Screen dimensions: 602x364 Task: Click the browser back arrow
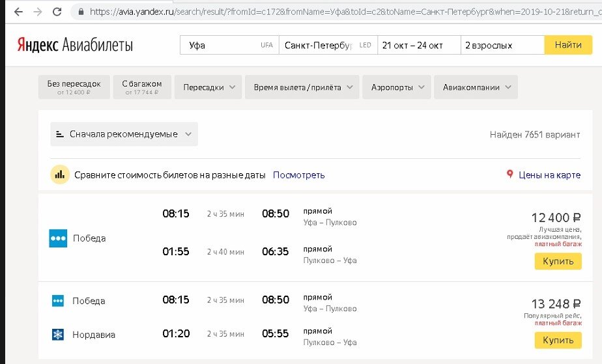pos(18,12)
